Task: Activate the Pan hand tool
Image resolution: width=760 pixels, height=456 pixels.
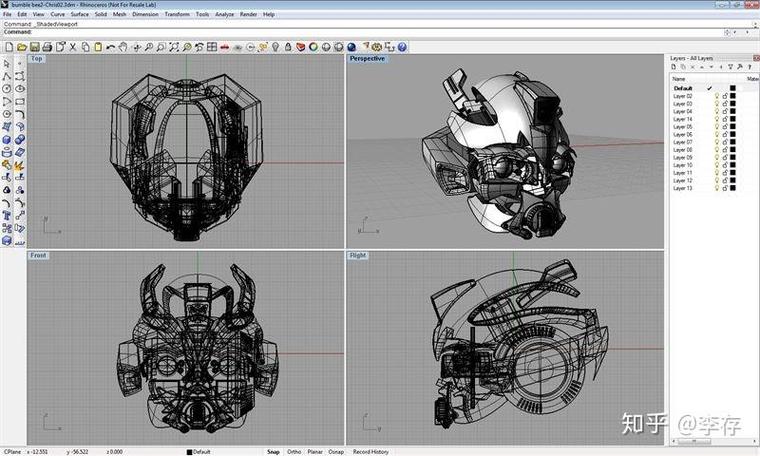Action: tap(123, 47)
